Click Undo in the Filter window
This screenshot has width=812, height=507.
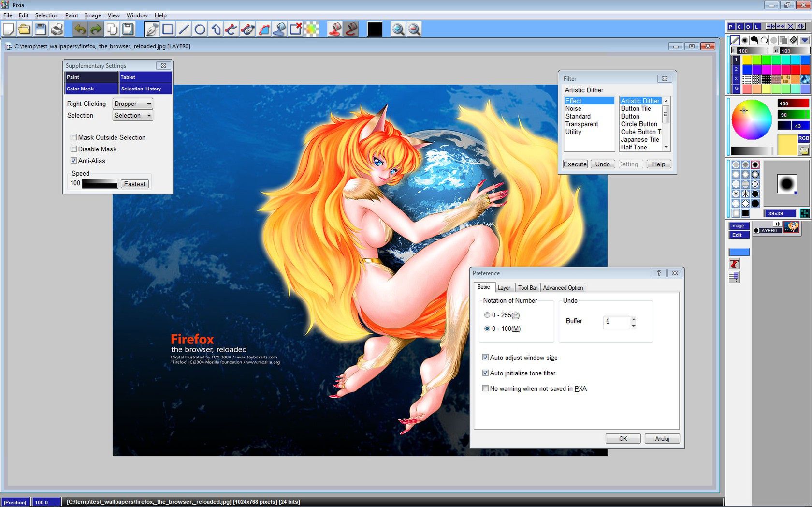(603, 164)
